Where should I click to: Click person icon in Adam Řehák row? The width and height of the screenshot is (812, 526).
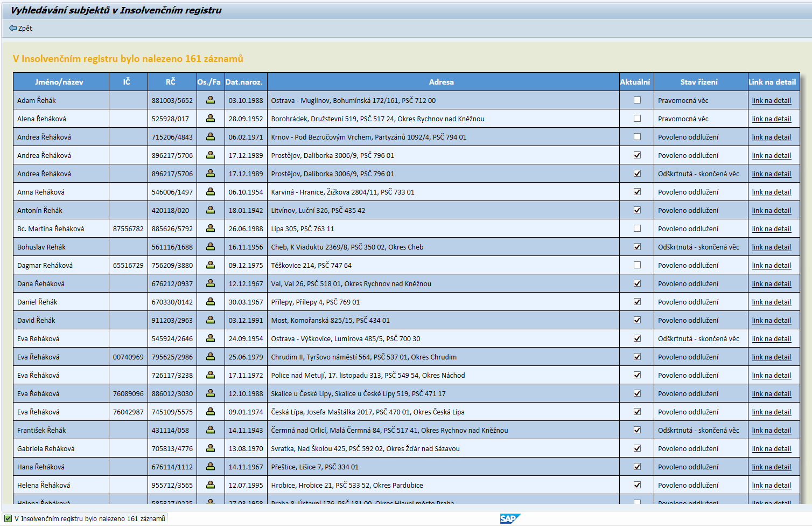coord(211,100)
